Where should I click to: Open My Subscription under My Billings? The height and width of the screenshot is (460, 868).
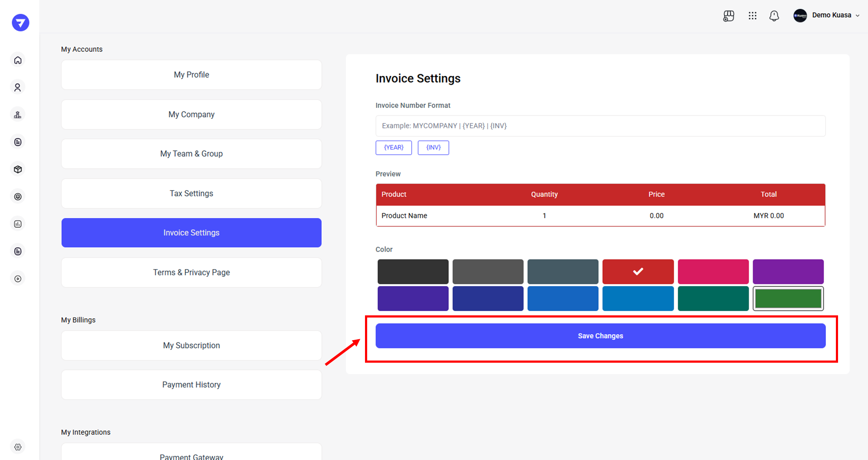point(191,345)
